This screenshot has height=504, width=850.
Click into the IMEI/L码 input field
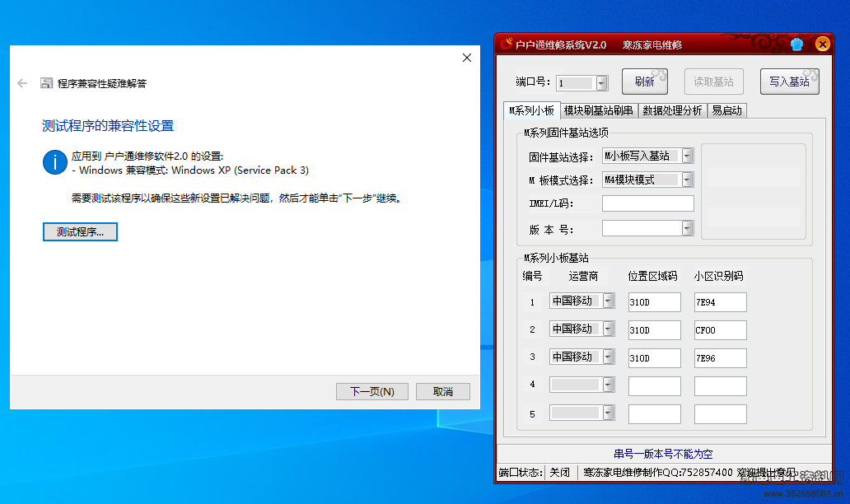647,203
